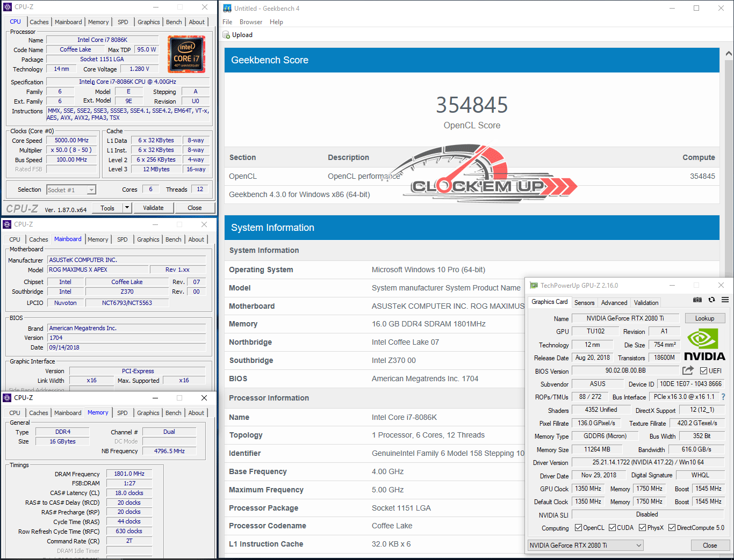This screenshot has width=734, height=560.
Task: Switch to the Sensors tab in GPU-Z
Action: (x=585, y=303)
